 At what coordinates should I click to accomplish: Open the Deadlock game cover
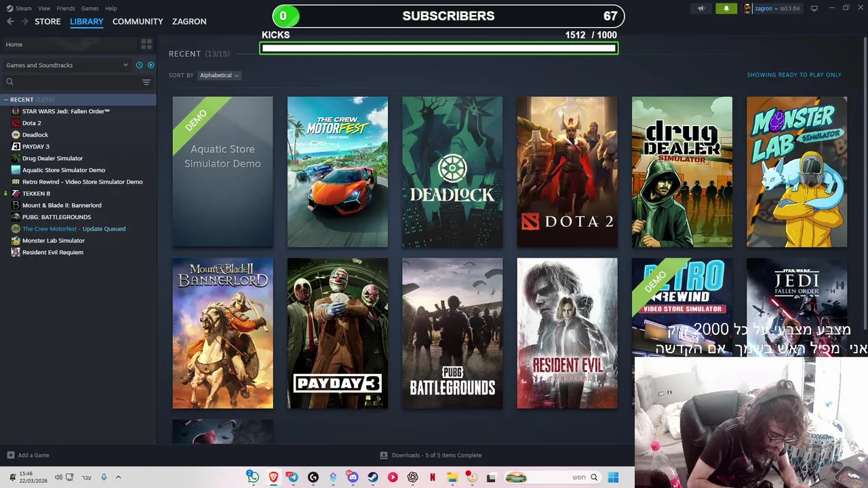pos(452,171)
